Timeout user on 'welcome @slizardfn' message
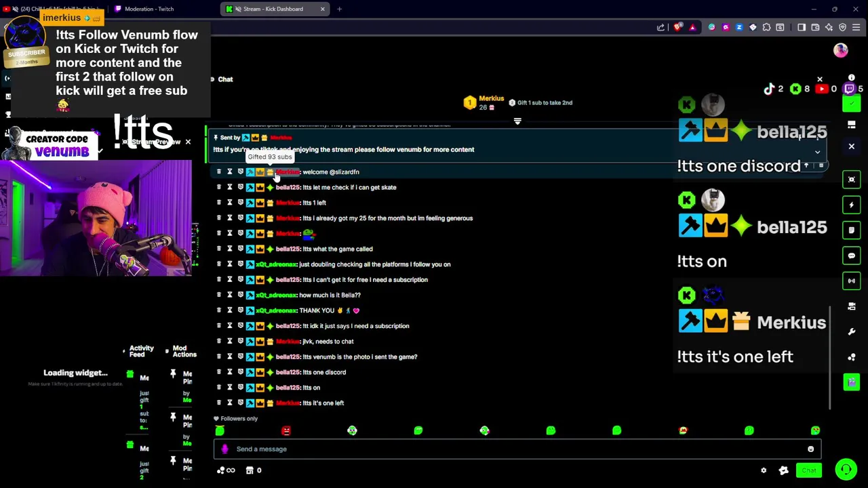Screen dimensions: 868x488 [229, 171]
